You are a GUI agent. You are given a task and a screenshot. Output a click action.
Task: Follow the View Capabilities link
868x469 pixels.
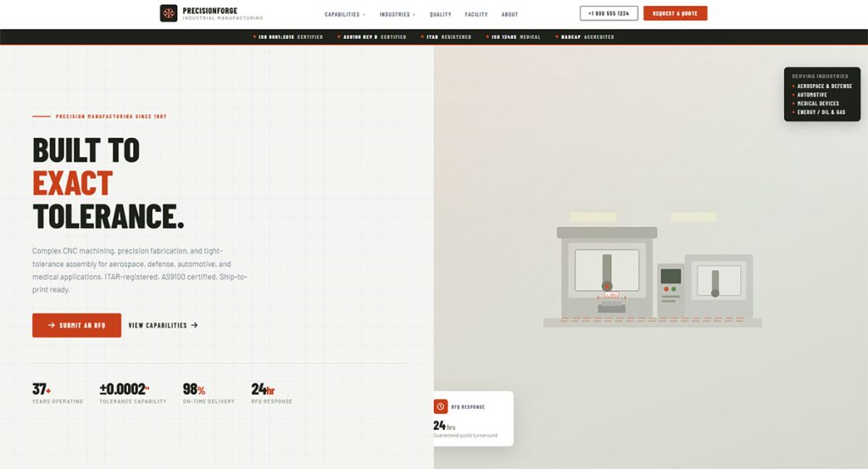click(x=163, y=325)
